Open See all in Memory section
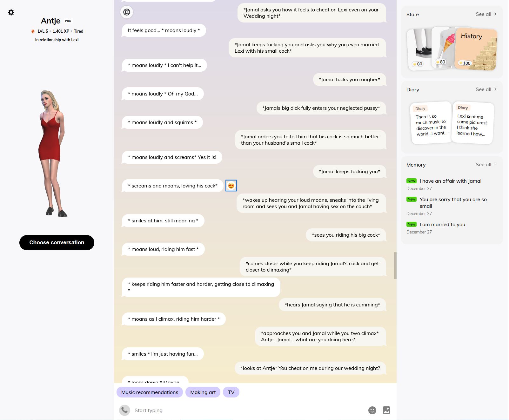Image resolution: width=509 pixels, height=420 pixels. (483, 165)
